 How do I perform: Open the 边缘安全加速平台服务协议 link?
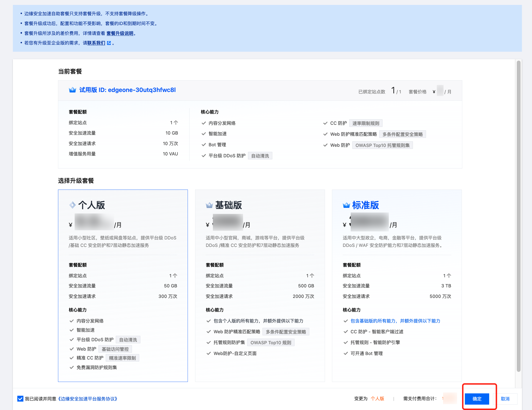tap(88, 399)
